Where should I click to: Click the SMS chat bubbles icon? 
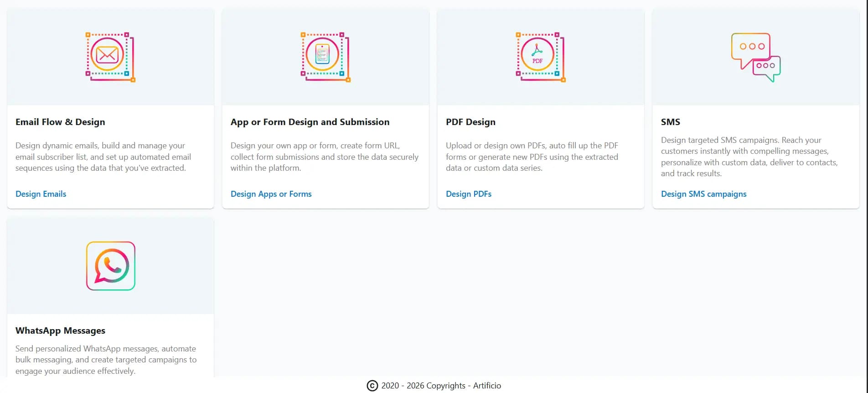755,57
